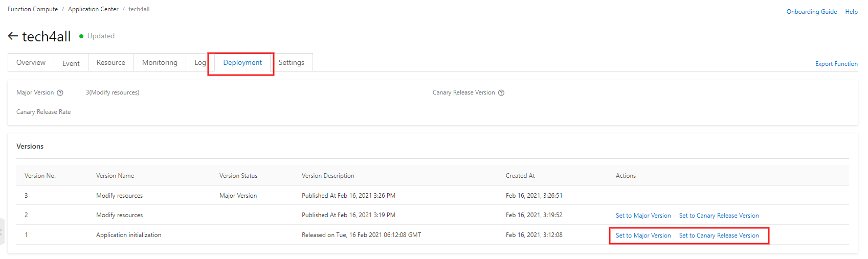Click the Export Function link
Screen dimensions: 868x259
tap(836, 64)
